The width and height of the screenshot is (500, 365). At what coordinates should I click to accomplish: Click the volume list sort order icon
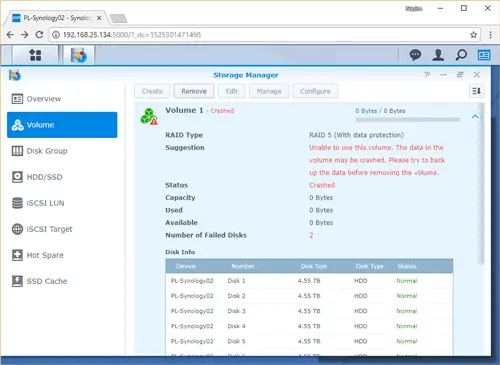(x=476, y=91)
